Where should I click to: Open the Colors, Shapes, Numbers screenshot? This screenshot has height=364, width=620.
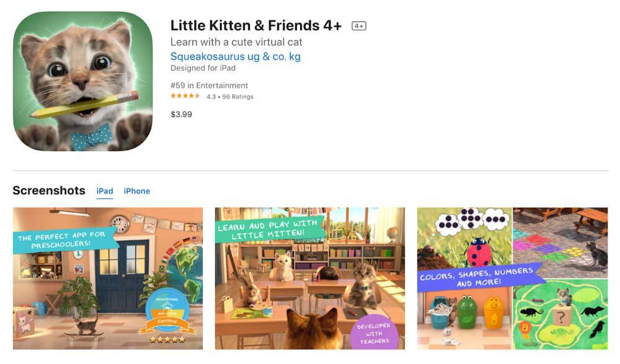pos(512,278)
